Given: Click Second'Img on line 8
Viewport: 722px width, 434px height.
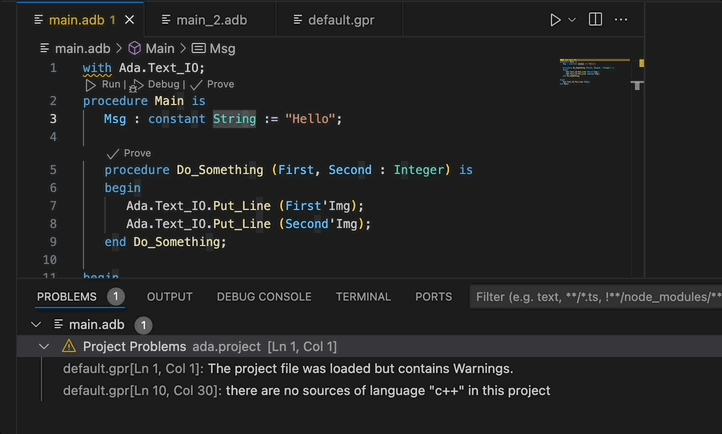Looking at the screenshot, I should [321, 224].
